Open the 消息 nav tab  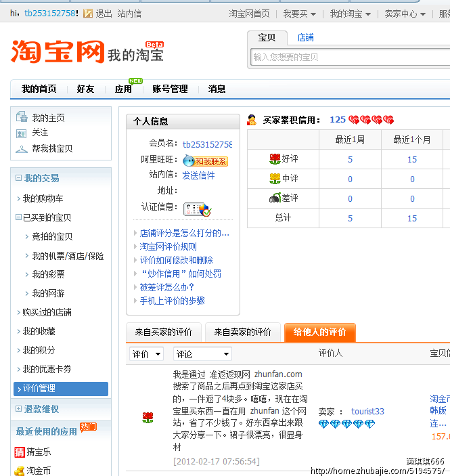[x=217, y=89]
